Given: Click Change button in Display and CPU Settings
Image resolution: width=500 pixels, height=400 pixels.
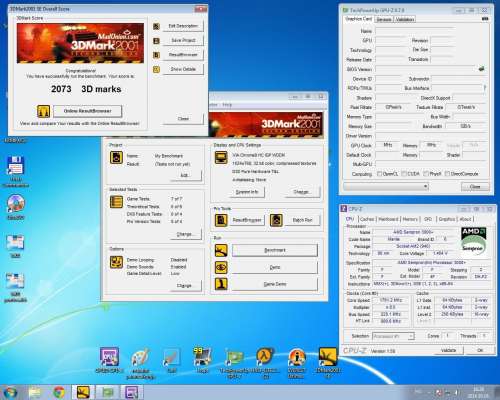Looking at the screenshot, I should (302, 192).
